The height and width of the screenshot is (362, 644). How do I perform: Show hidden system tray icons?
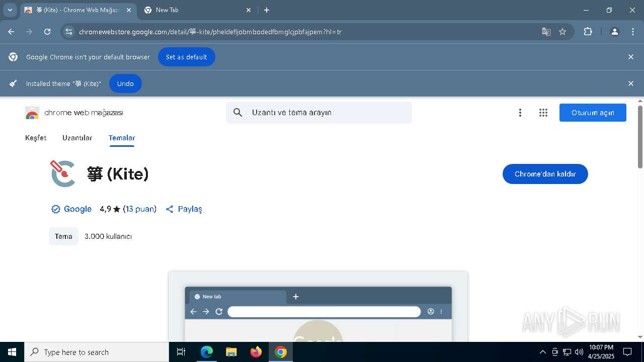[x=542, y=352]
